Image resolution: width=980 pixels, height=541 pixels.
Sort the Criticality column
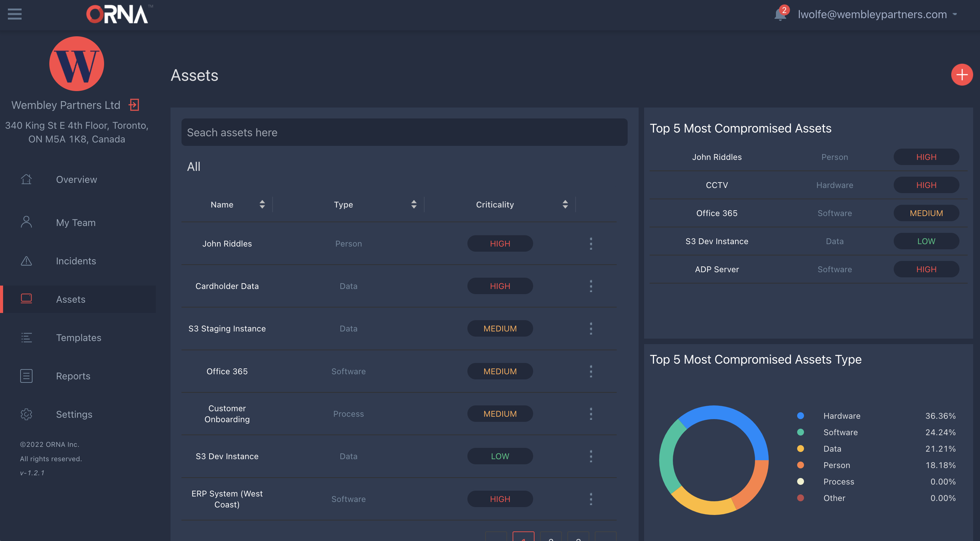[565, 204]
